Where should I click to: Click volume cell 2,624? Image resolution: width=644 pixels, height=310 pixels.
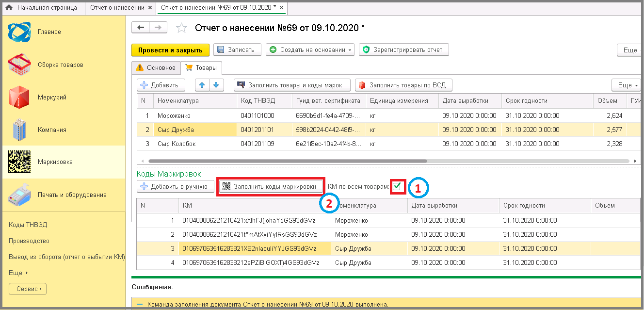609,116
